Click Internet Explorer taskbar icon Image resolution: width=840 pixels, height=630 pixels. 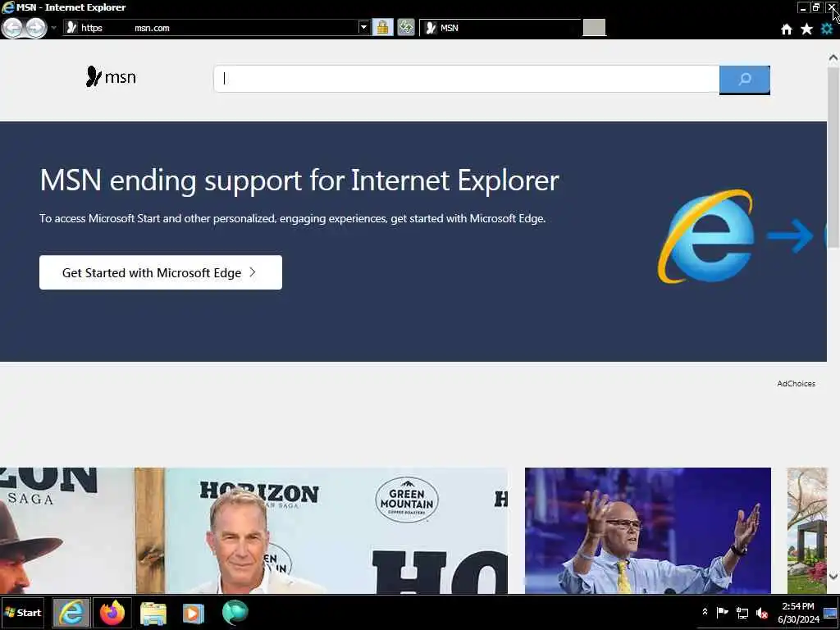[x=71, y=612]
